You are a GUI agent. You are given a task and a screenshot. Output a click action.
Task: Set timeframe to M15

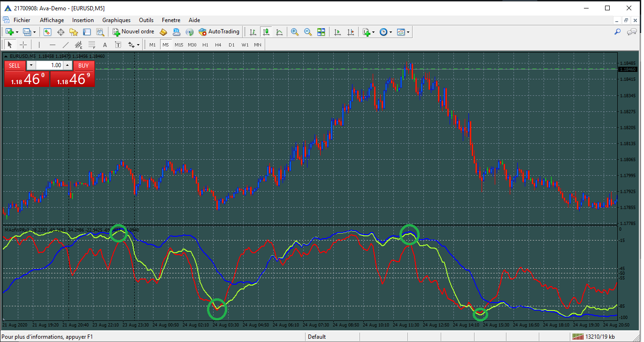click(x=179, y=45)
